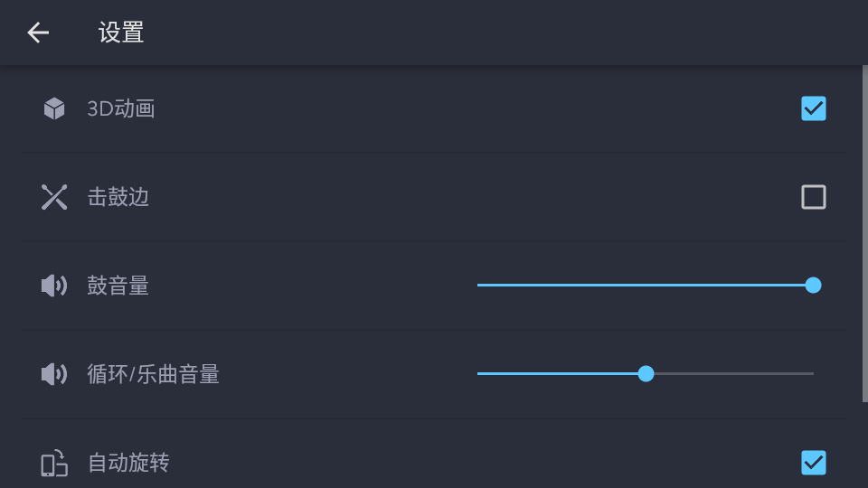Viewport: 868px width, 488px height.
Task: Click the phone rotation icon
Action: click(54, 464)
